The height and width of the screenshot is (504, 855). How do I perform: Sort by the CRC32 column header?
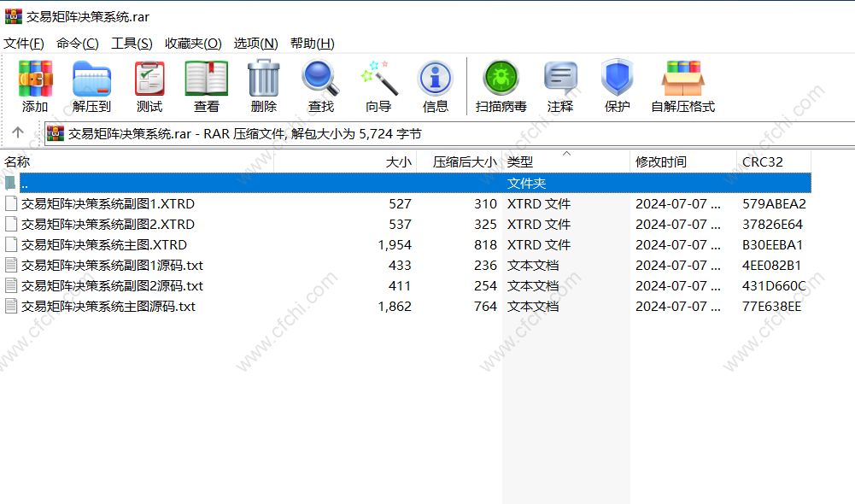tap(774, 162)
